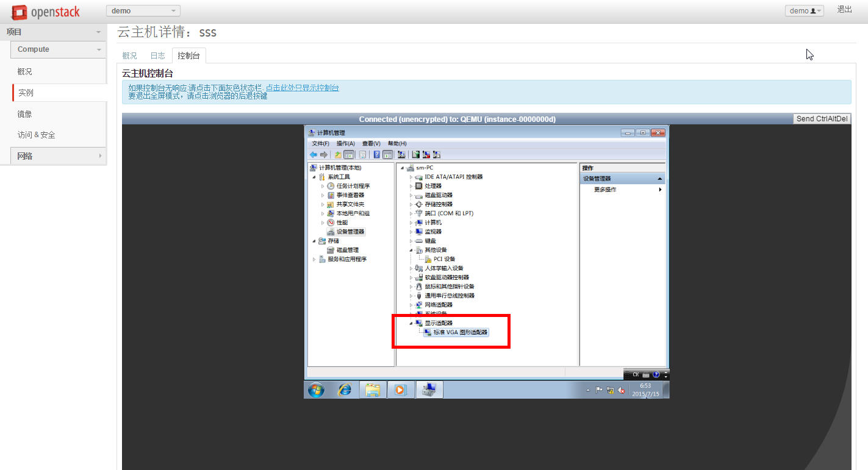This screenshot has width=868, height=470.
Task: Expand the 网络适配器 category
Action: tap(411, 305)
